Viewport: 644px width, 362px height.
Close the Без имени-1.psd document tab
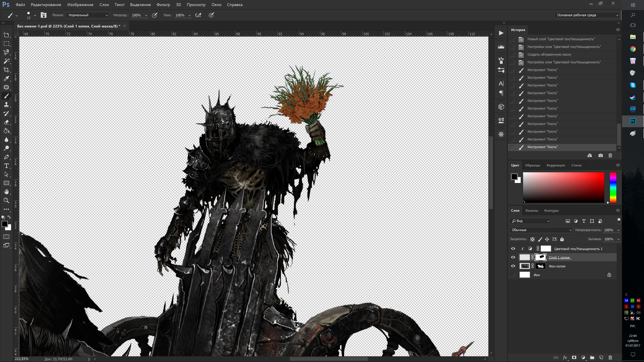(x=124, y=26)
